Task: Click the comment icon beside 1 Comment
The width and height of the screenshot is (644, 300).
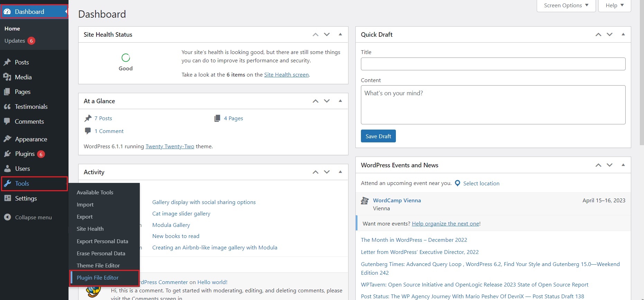Action: pos(88,131)
